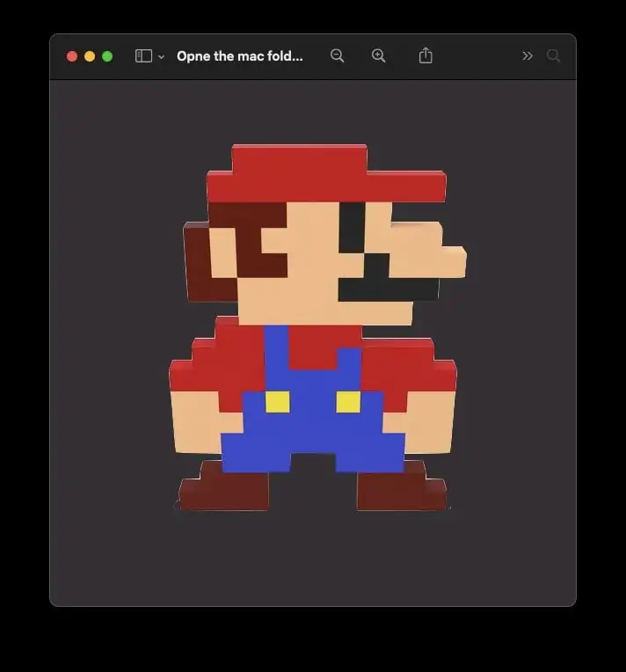
Task: Open the sidebar view options dropdown arrow
Action: pyautogui.click(x=161, y=56)
